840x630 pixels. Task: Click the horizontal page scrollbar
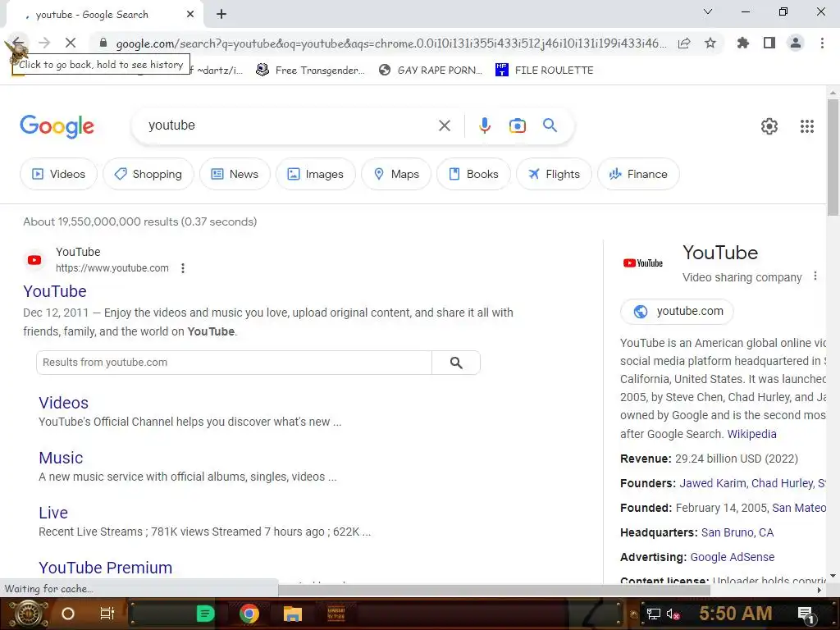pos(494,590)
